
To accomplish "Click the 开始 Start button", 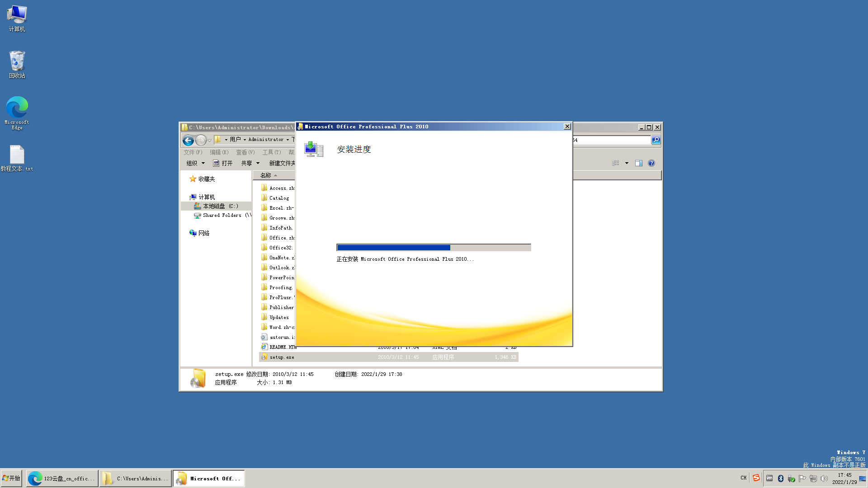I will point(11,479).
